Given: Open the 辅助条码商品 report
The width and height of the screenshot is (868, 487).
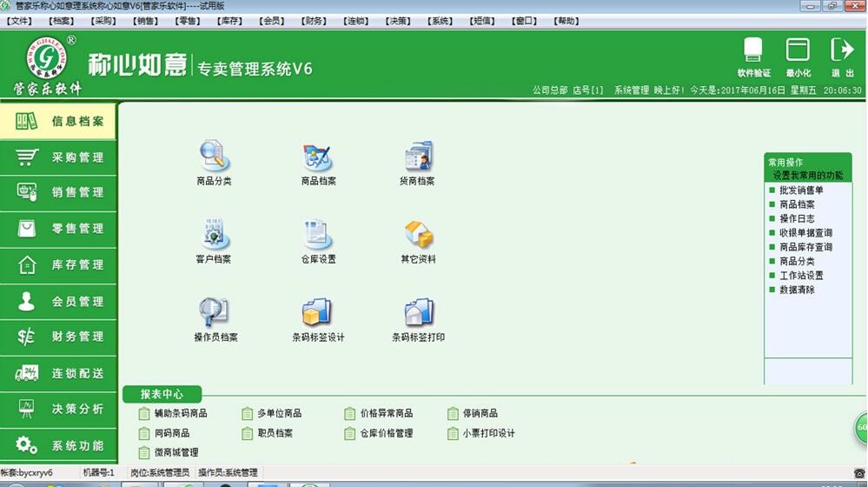Looking at the screenshot, I should [x=173, y=413].
